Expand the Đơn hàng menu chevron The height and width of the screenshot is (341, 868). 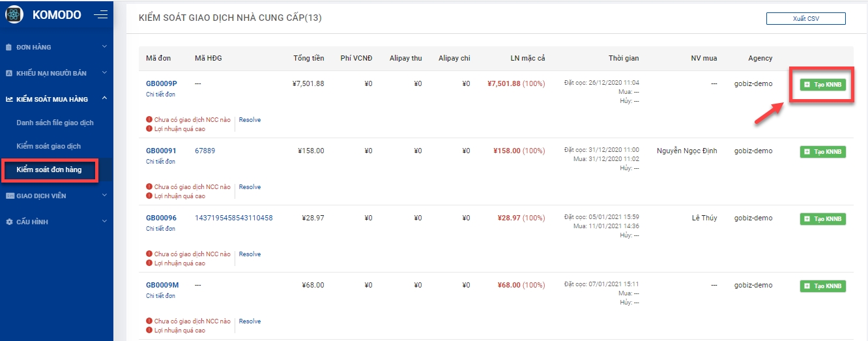(x=104, y=47)
